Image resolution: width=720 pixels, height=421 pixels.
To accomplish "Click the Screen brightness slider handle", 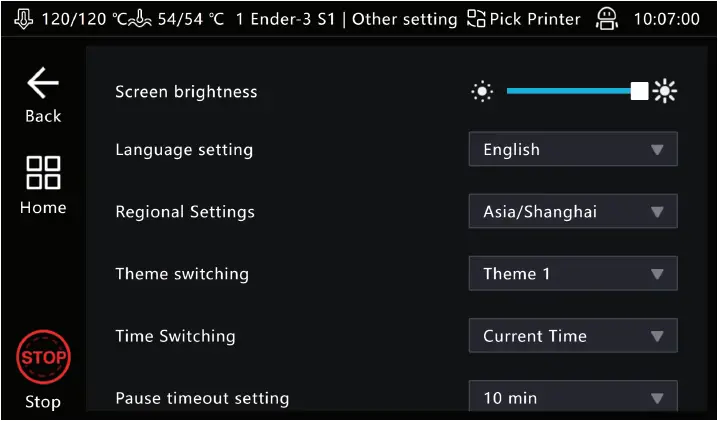I will tap(639, 92).
